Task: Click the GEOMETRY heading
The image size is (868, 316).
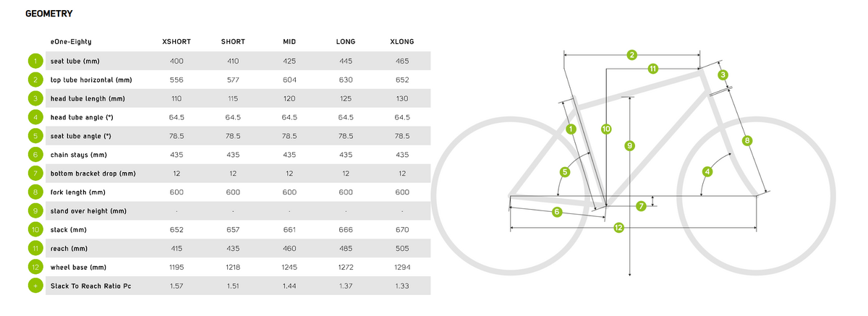Action: coord(48,14)
